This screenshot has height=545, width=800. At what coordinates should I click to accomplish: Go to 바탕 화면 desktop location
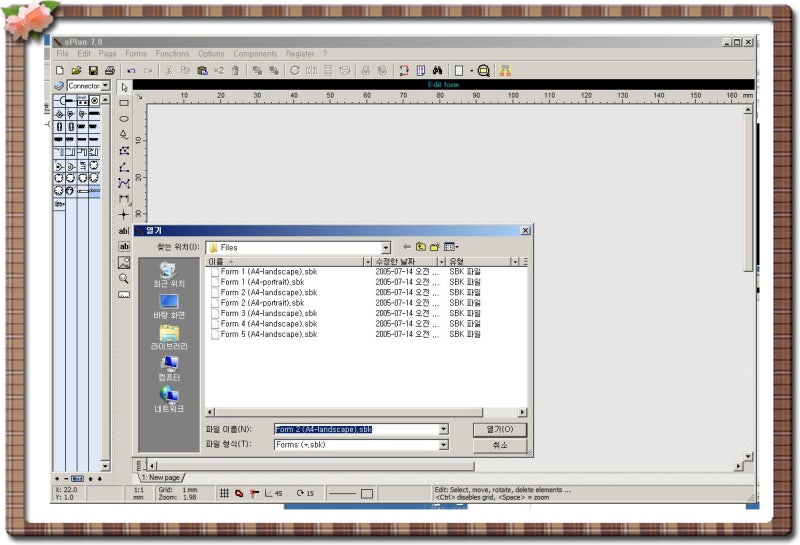169,307
